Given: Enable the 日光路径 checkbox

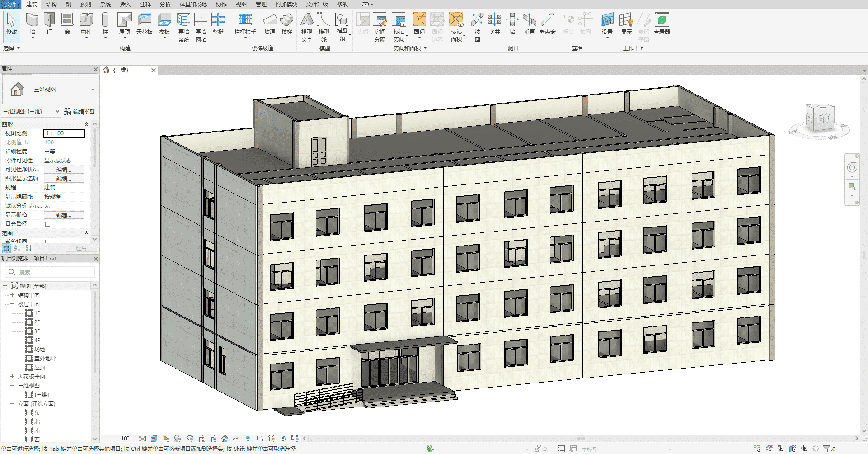Looking at the screenshot, I should click(48, 224).
